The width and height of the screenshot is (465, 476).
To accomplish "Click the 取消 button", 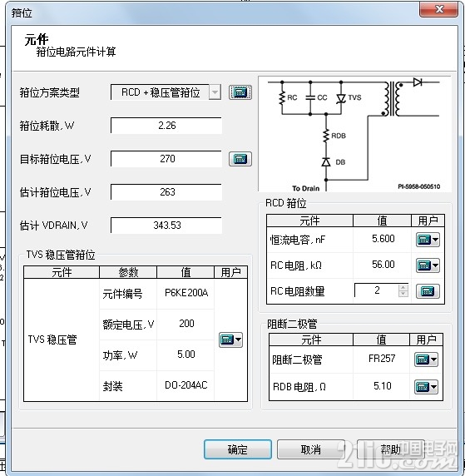I will coord(311,449).
